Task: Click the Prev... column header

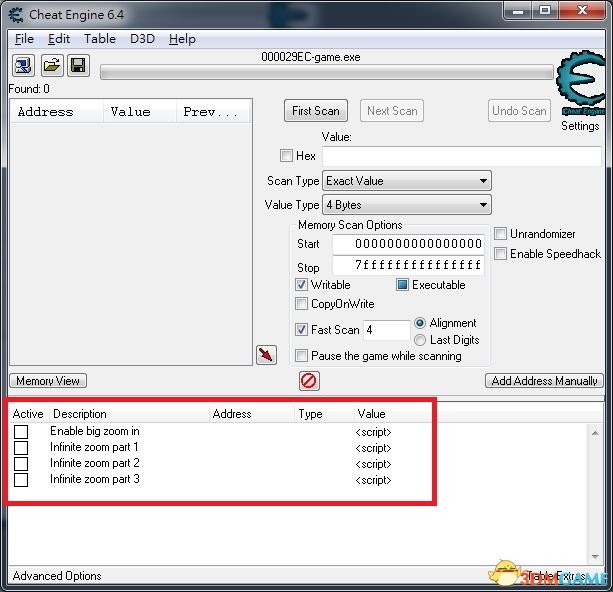Action: 213,112
